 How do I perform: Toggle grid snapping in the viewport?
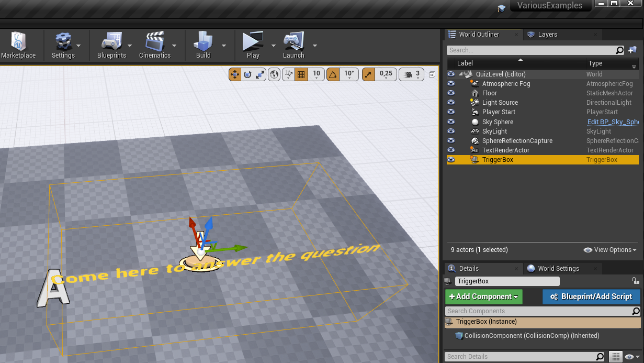(301, 74)
